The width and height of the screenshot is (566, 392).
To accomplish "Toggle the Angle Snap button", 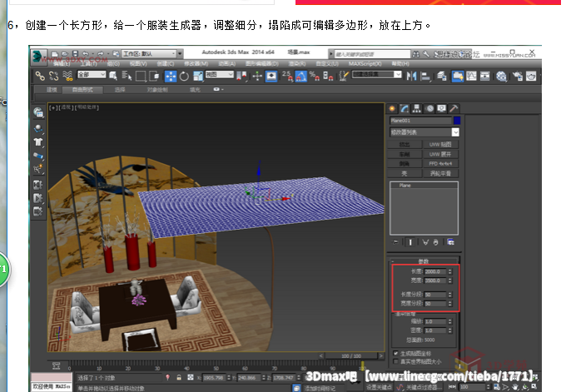I will click(300, 77).
